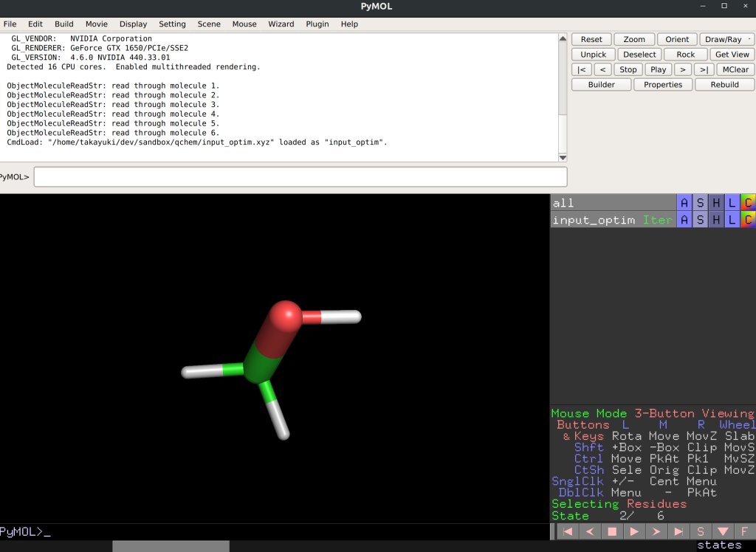
Task: Click the horizontal scrollbar thumb at bottom
Action: [x=171, y=546]
